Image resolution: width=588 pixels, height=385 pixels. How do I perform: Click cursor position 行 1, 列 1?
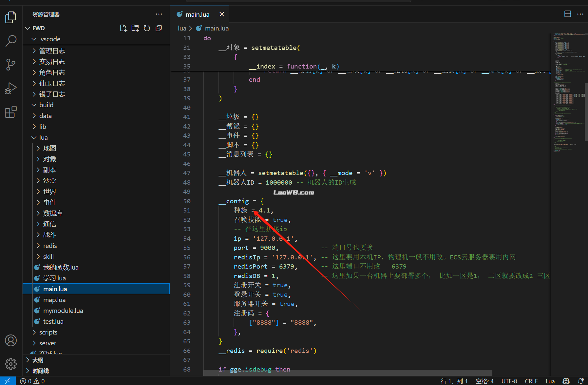454,381
